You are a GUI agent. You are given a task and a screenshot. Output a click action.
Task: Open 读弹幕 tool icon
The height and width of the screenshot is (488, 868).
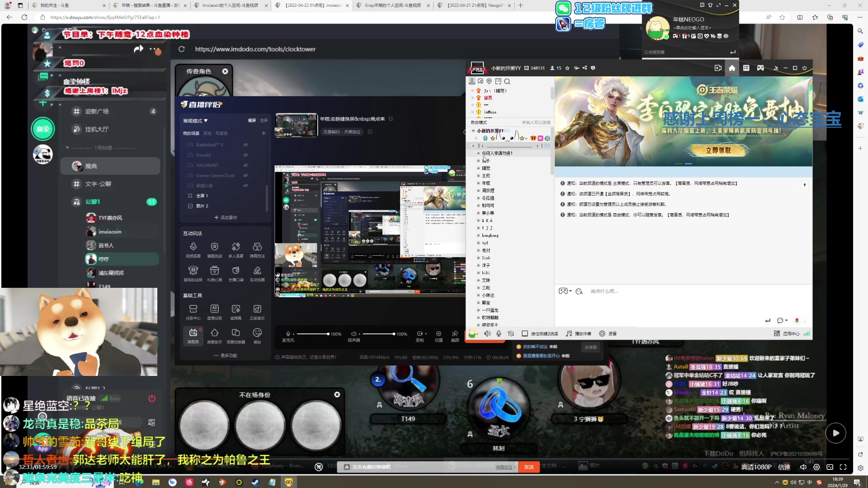(236, 312)
